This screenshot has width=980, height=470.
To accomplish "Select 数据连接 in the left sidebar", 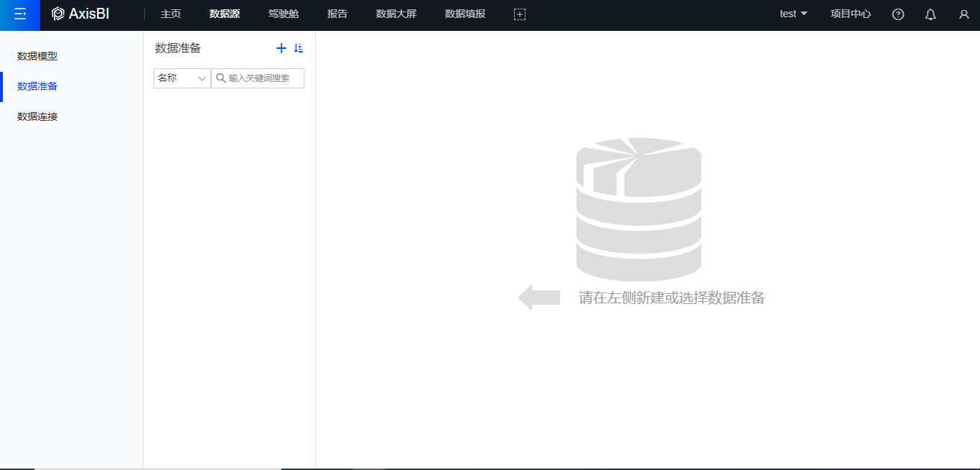I will tap(37, 116).
